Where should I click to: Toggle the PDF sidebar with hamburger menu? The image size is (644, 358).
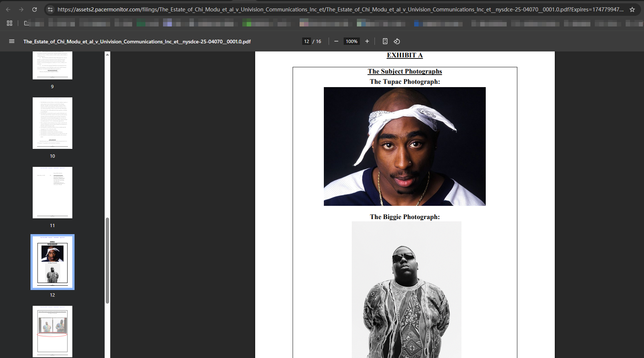pos(12,42)
